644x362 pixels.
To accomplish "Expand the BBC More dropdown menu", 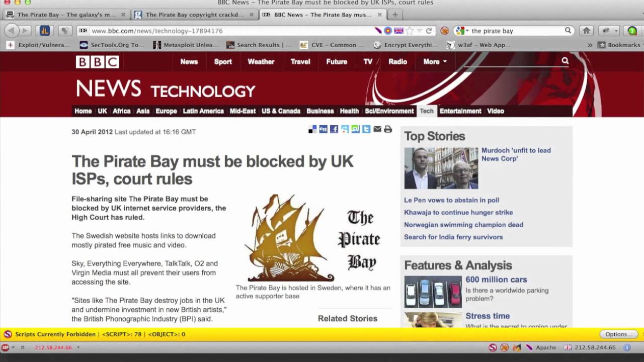I will click(435, 61).
